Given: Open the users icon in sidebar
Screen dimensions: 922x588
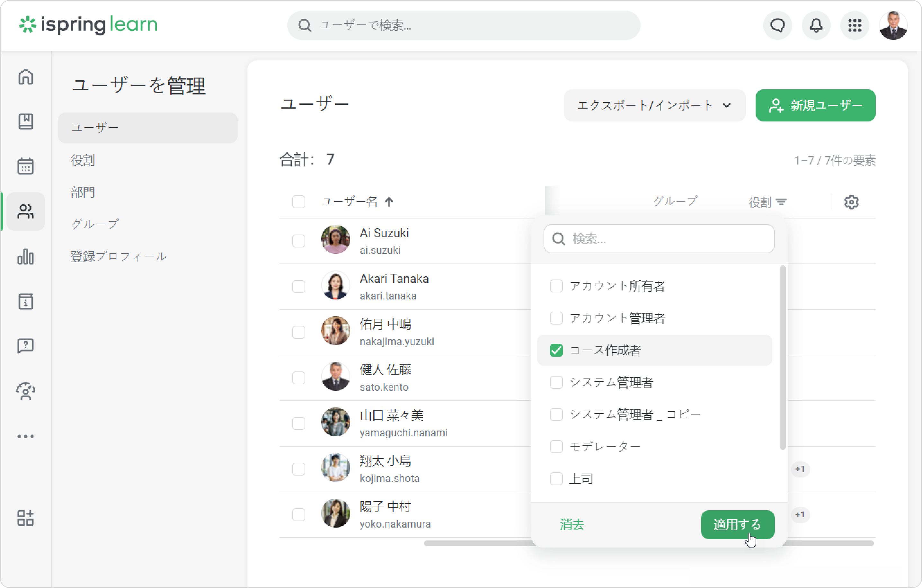Looking at the screenshot, I should (x=26, y=211).
